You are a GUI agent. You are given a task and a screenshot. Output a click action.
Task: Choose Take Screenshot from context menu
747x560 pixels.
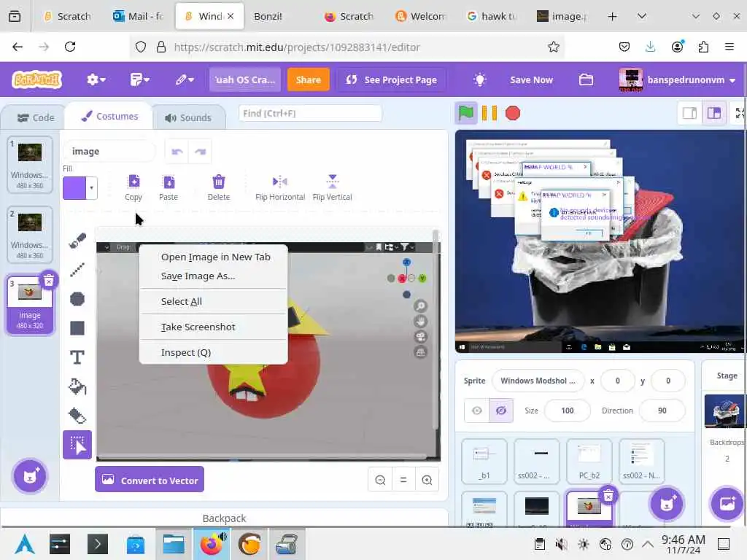coord(198,327)
